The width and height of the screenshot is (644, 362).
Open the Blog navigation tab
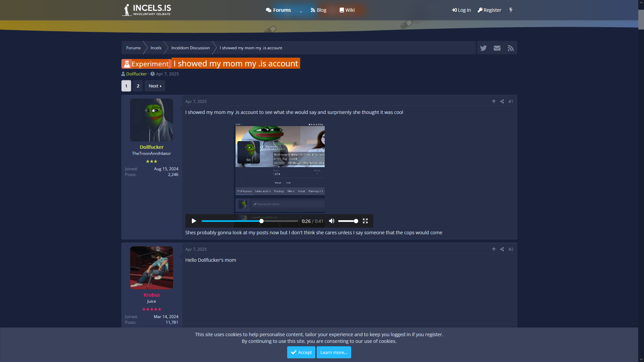click(x=318, y=10)
